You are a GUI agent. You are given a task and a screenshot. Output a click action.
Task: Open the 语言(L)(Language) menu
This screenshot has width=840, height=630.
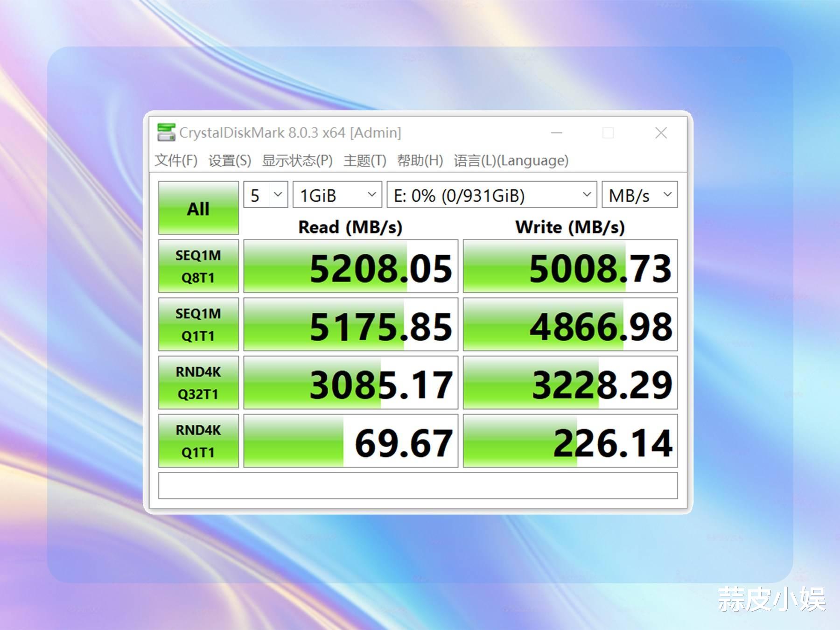click(x=511, y=161)
